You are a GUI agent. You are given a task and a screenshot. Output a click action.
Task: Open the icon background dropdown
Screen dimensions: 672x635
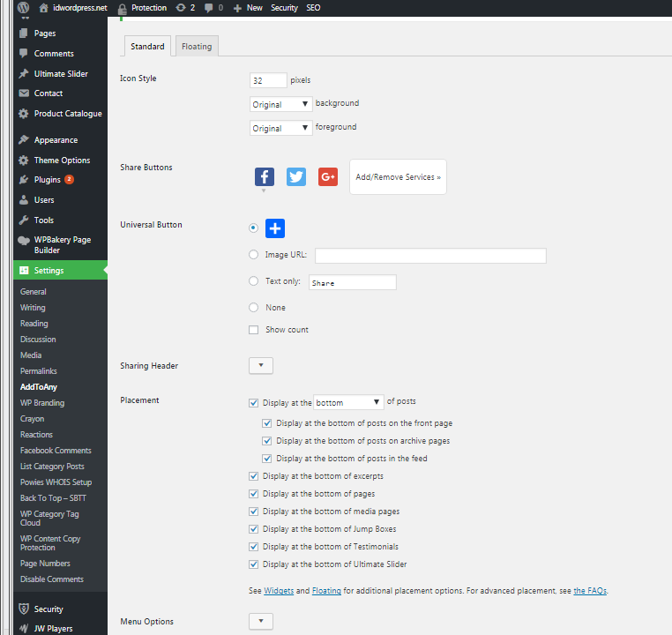pos(281,104)
